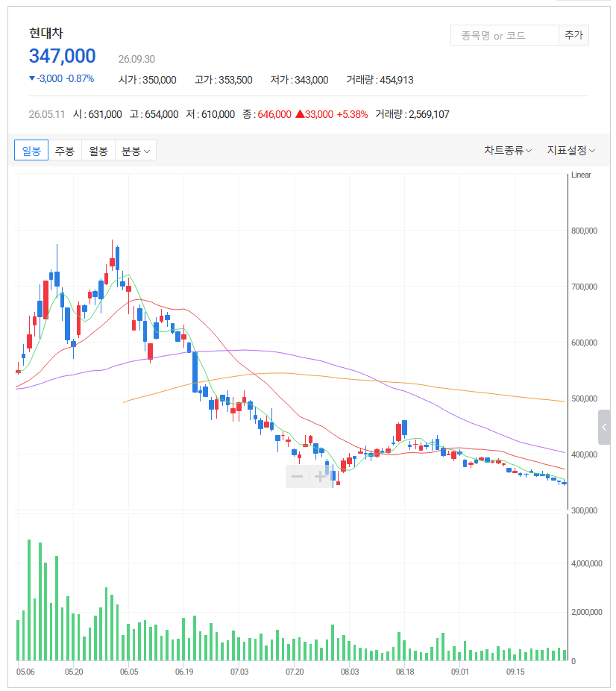Click the 거래량 454,913 volume value

(380, 80)
